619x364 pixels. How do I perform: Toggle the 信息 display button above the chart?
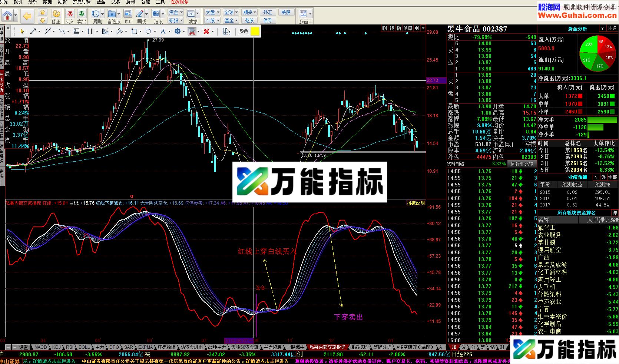pyautogui.click(x=408, y=28)
